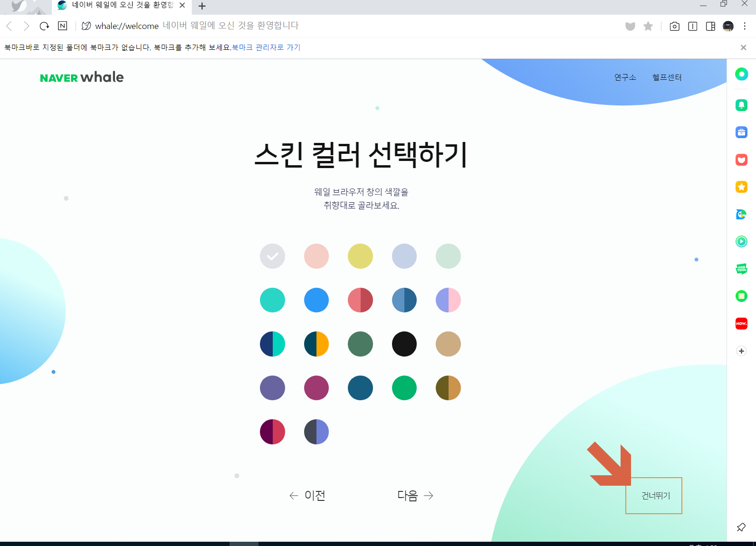Open a new tab with plus button
The height and width of the screenshot is (546, 756).
click(x=202, y=6)
